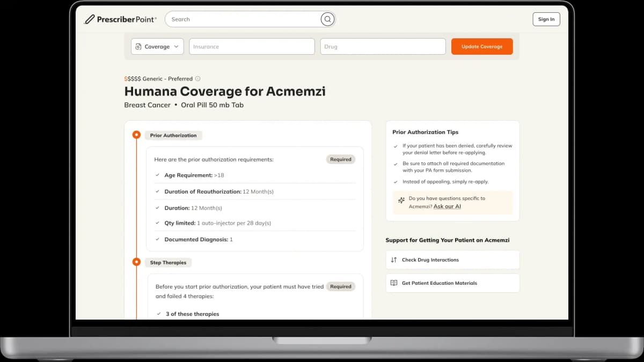Click the checkmark beside Age Requirement >18
644x362 pixels.
157,175
